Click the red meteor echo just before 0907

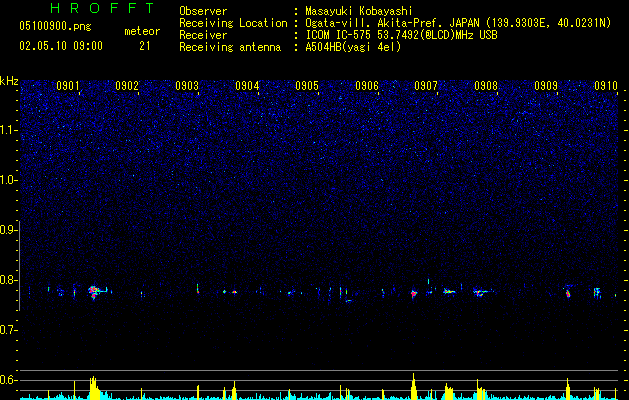tap(414, 294)
